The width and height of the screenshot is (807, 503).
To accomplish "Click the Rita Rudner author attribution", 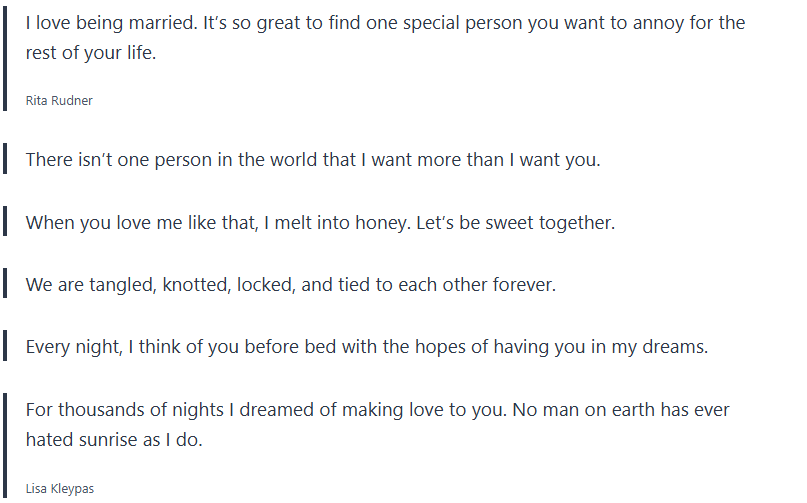I will click(59, 100).
